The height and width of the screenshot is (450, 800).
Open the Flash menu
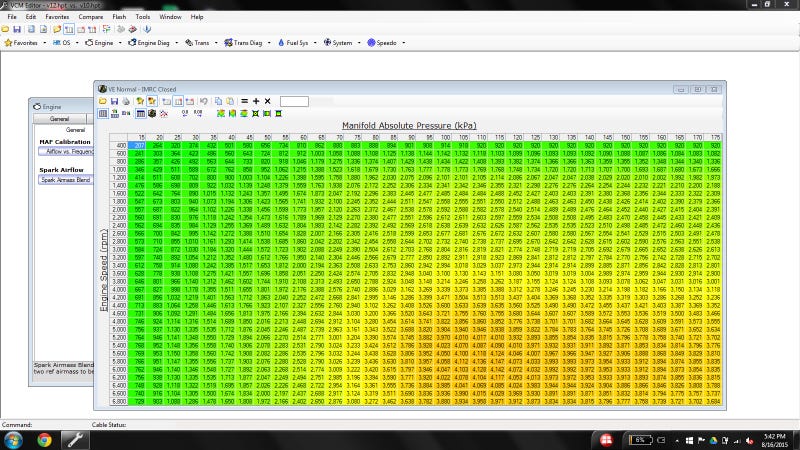tap(119, 17)
